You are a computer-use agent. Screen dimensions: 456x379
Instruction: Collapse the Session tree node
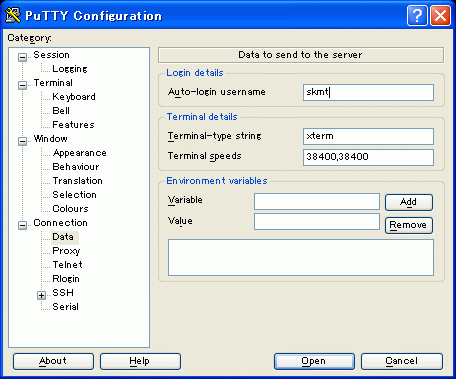point(22,58)
